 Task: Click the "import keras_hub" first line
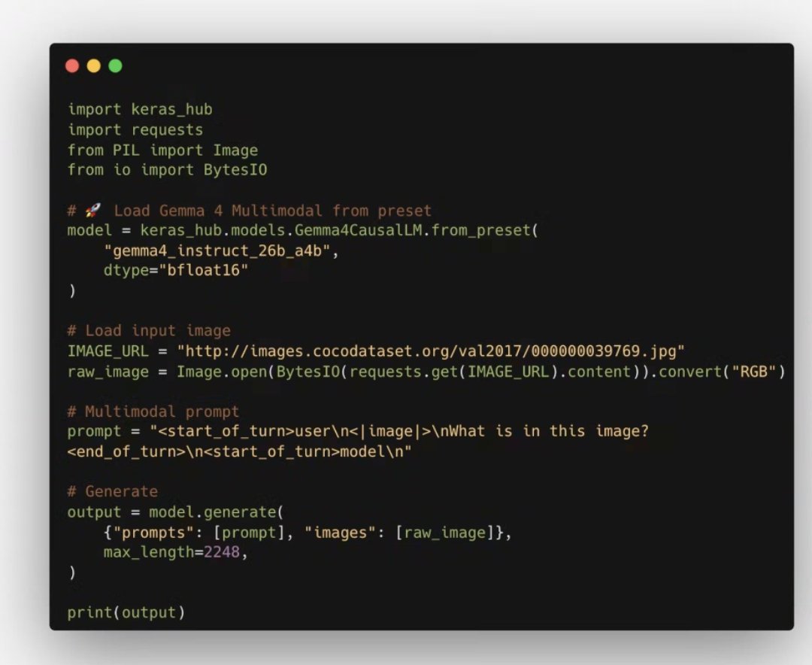[x=140, y=109]
